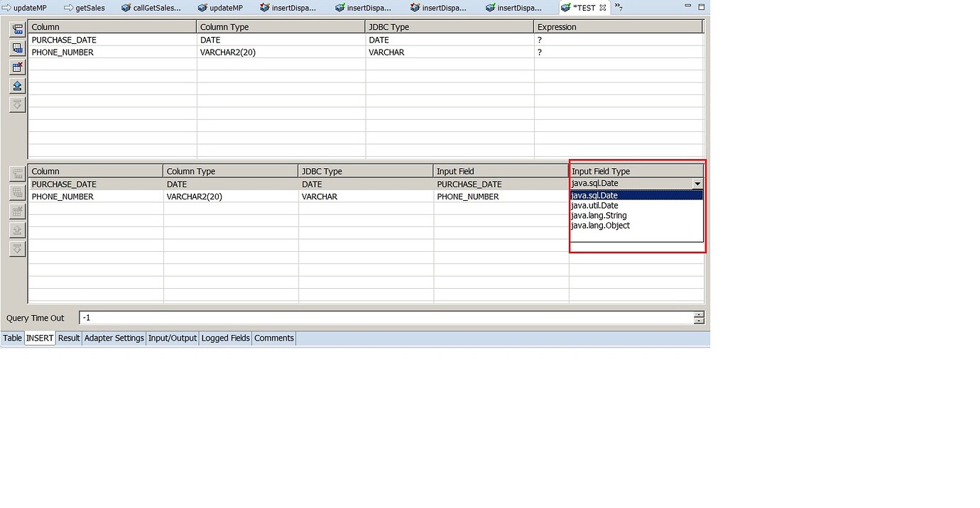The width and height of the screenshot is (980, 508).
Task: Switch to the getSales editor tab
Action: click(84, 7)
